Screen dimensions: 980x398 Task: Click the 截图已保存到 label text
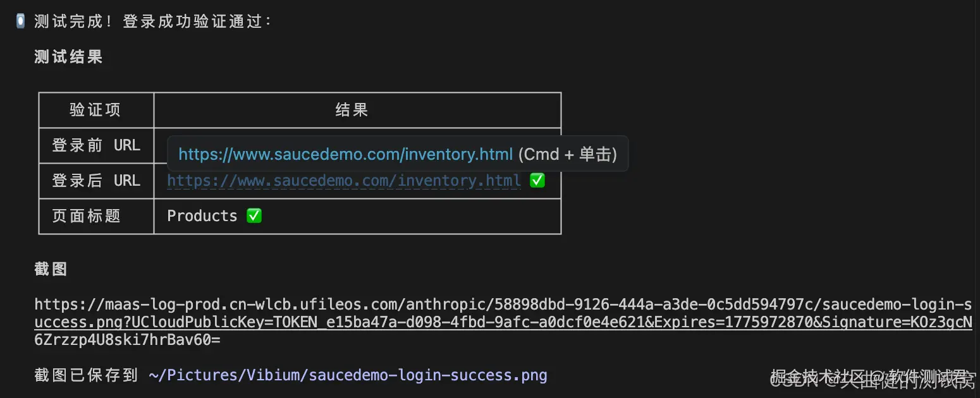tap(86, 375)
